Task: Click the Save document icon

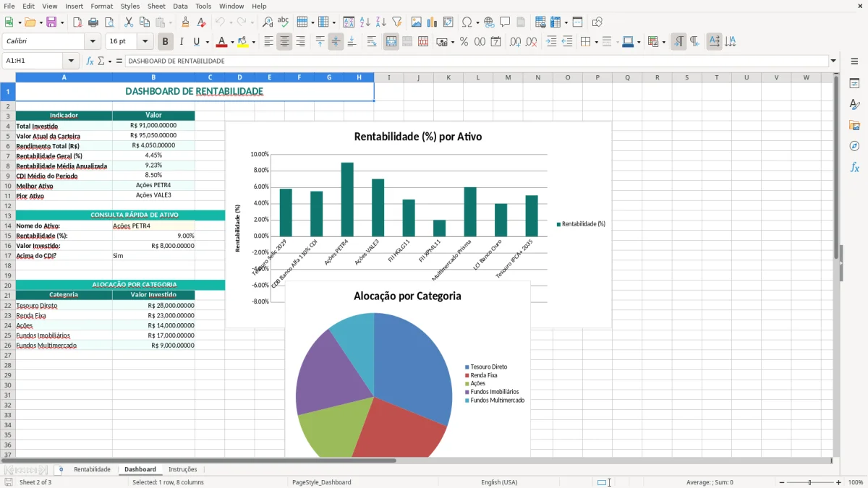Action: [51, 22]
